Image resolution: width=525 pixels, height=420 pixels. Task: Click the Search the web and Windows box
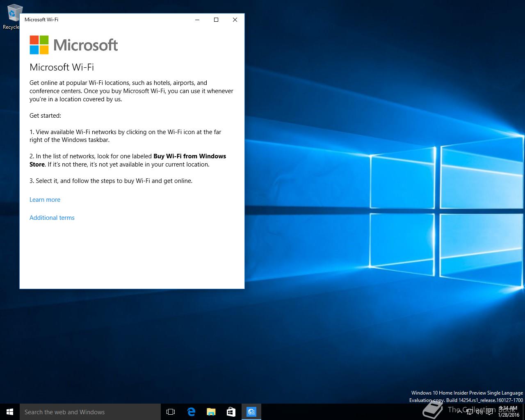point(90,412)
